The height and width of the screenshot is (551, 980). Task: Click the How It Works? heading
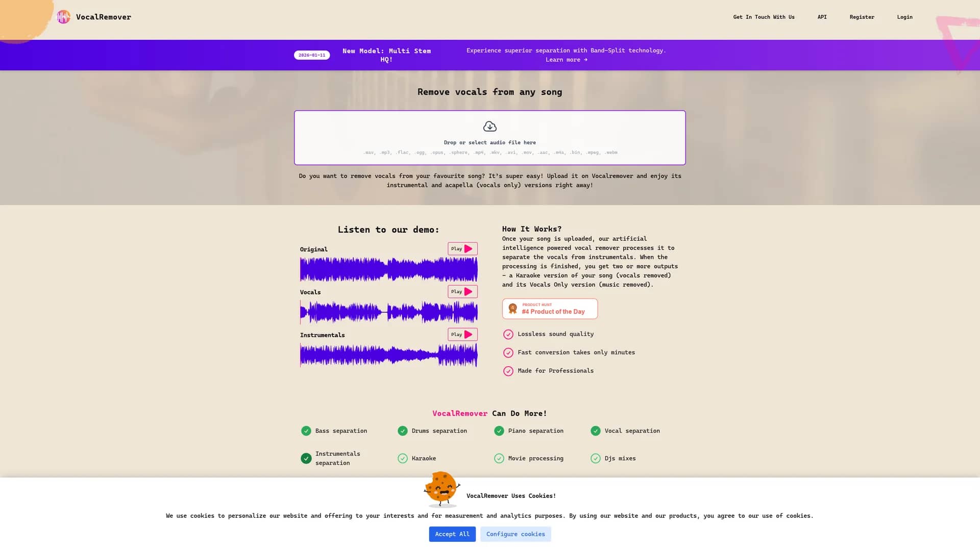531,229
